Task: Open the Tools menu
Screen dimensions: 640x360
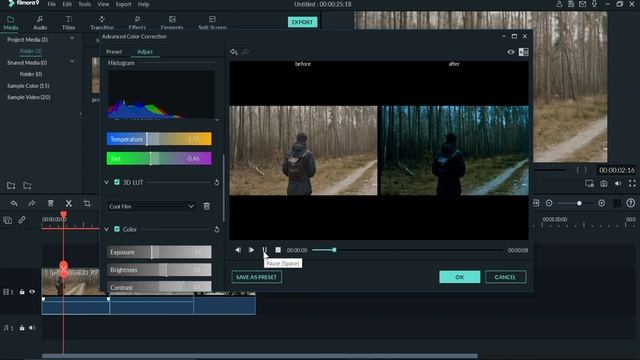Action: point(84,4)
